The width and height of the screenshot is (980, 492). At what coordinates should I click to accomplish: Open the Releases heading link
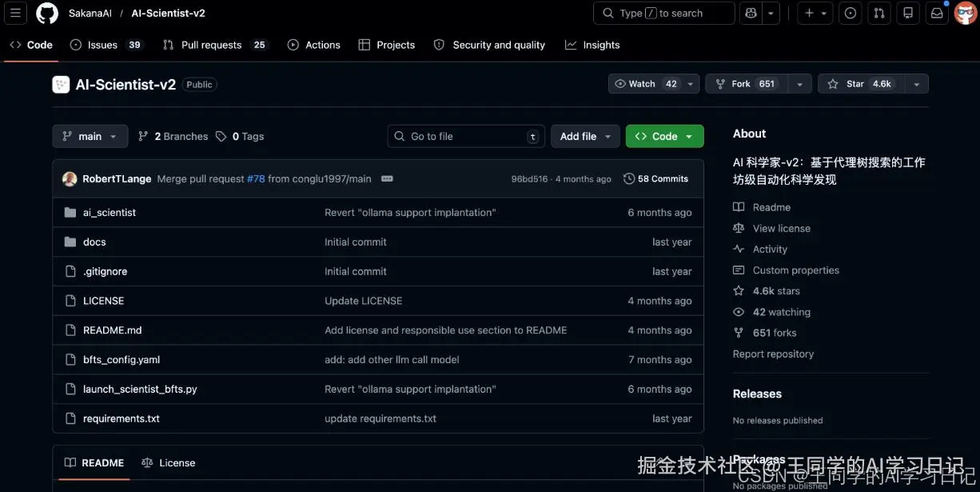757,394
